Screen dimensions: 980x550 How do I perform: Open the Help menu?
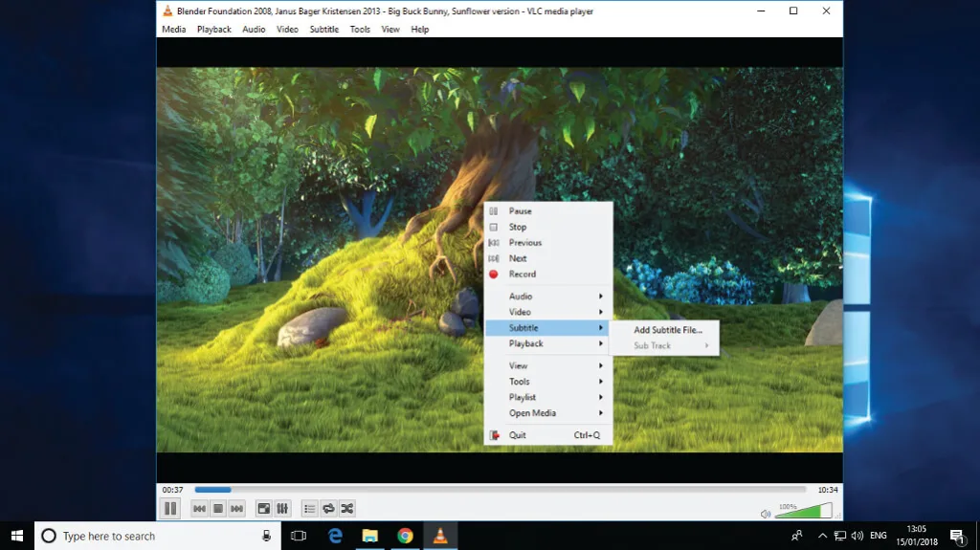[420, 30]
